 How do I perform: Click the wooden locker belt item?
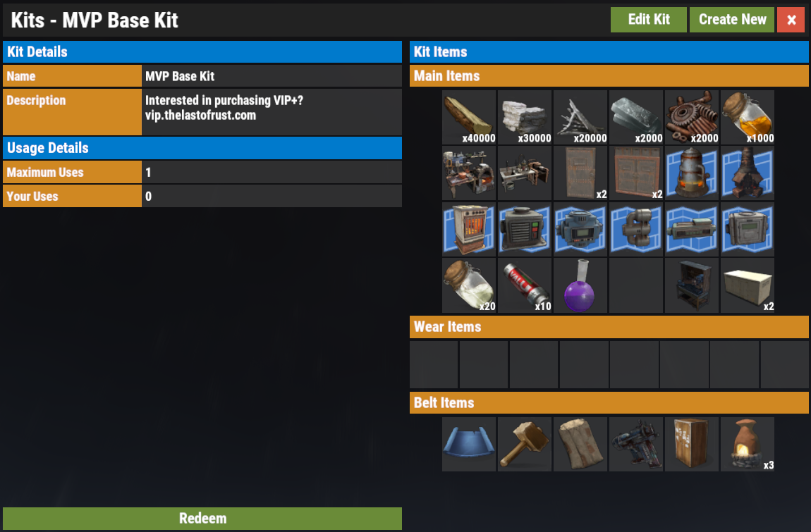(x=692, y=444)
